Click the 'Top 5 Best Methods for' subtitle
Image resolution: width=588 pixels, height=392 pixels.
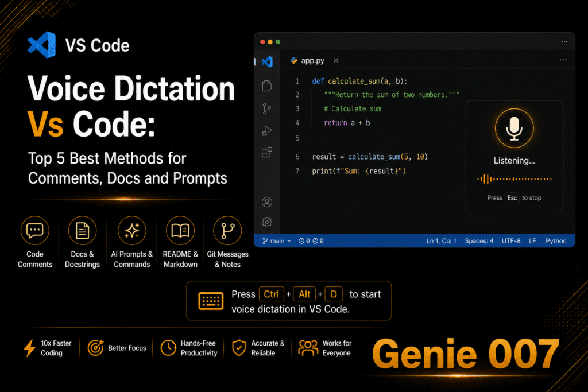coord(107,158)
